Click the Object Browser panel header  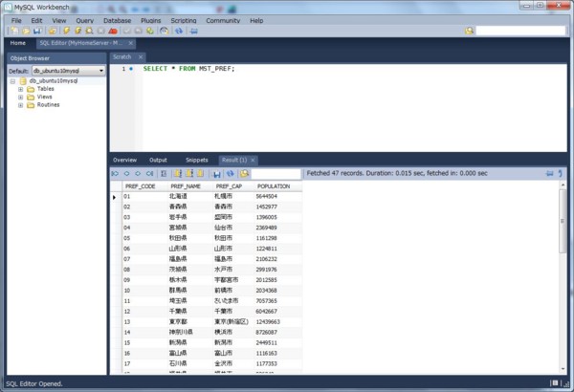pos(56,58)
